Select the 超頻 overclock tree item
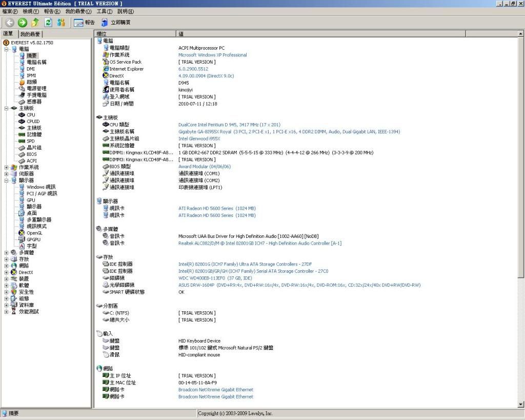Viewport: 525px width, 420px height. pyautogui.click(x=31, y=82)
